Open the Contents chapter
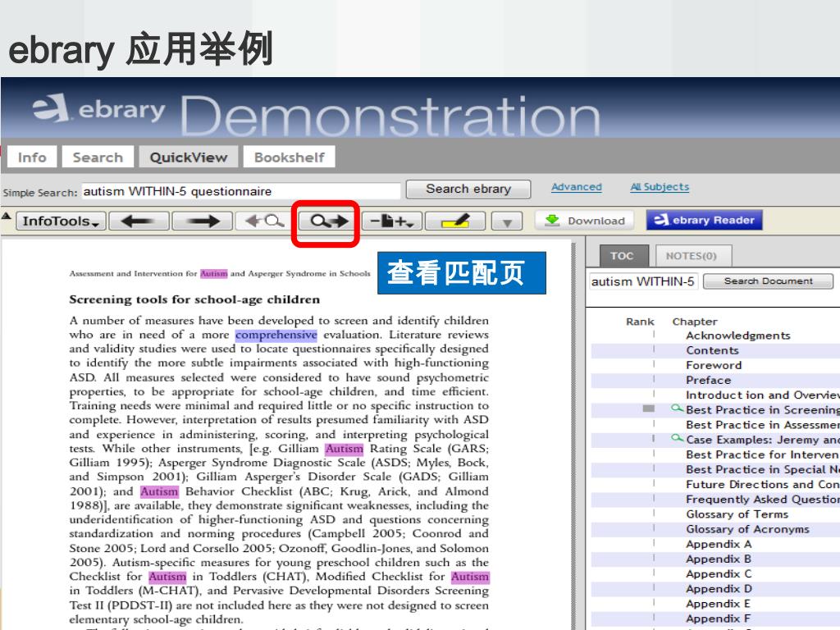 pyautogui.click(x=712, y=350)
